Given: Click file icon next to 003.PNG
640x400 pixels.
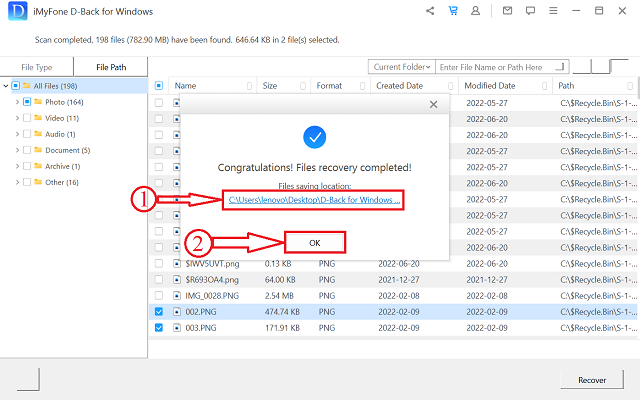Looking at the screenshot, I should [177, 328].
